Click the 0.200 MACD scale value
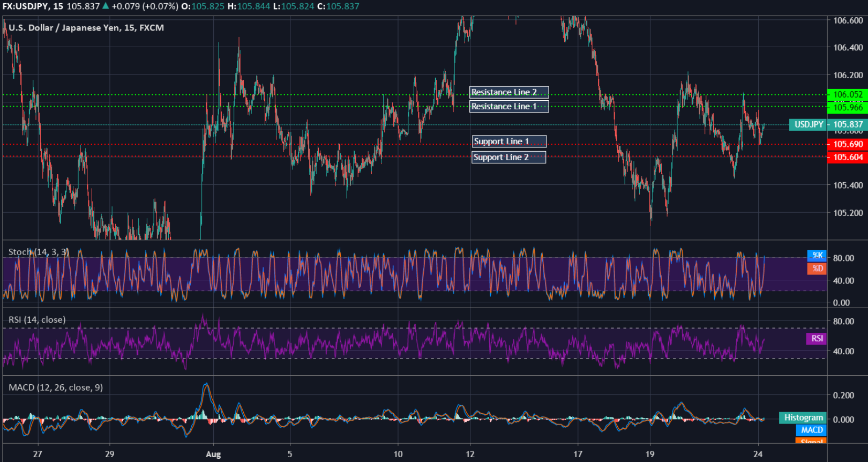The height and width of the screenshot is (462, 868). [x=844, y=395]
